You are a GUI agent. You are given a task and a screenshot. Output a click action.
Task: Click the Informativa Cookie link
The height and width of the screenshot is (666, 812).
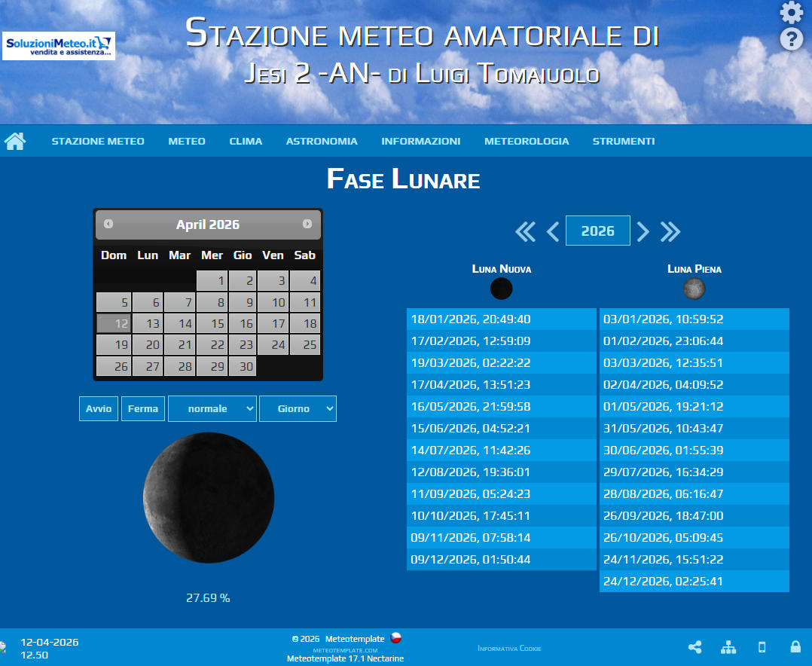[x=509, y=648]
